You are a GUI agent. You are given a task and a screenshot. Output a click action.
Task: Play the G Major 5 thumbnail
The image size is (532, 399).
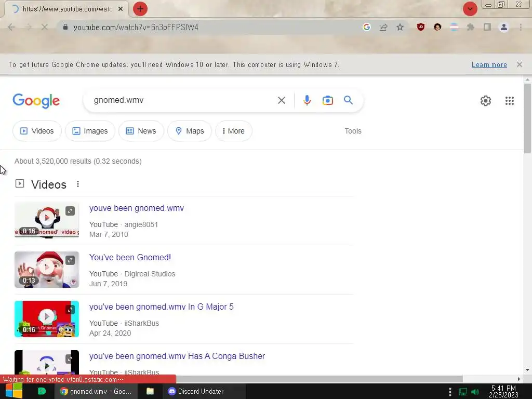(47, 316)
